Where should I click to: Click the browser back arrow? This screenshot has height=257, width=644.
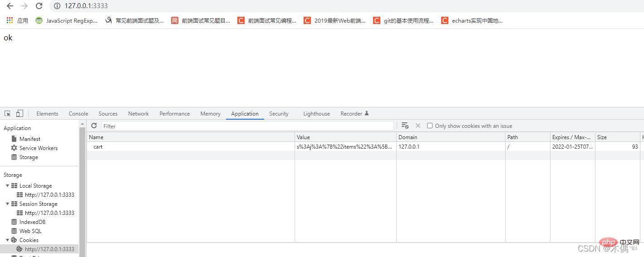pos(10,6)
